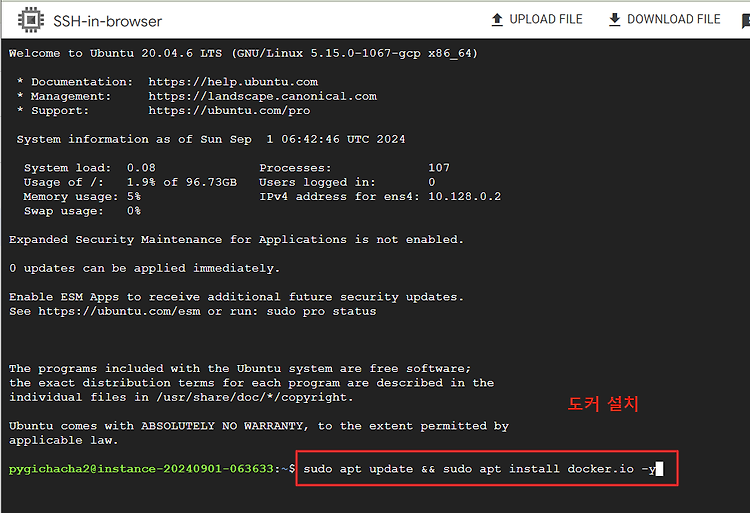Click the System information date line
750x513 pixels.
[x=211, y=139]
